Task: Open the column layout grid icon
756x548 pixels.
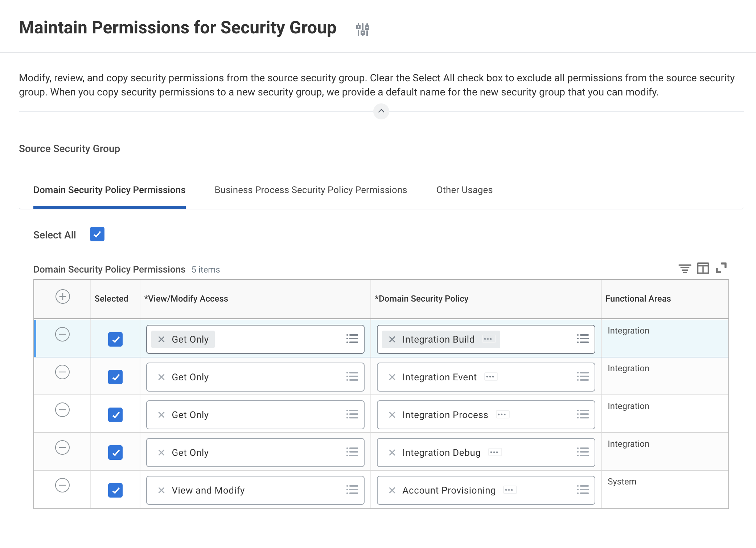Action: [703, 269]
